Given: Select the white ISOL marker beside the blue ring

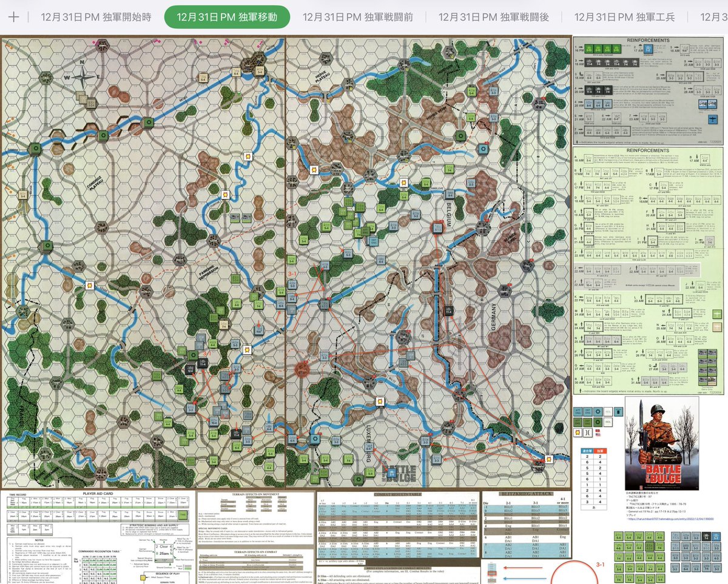Looking at the screenshot, I should (x=608, y=412).
